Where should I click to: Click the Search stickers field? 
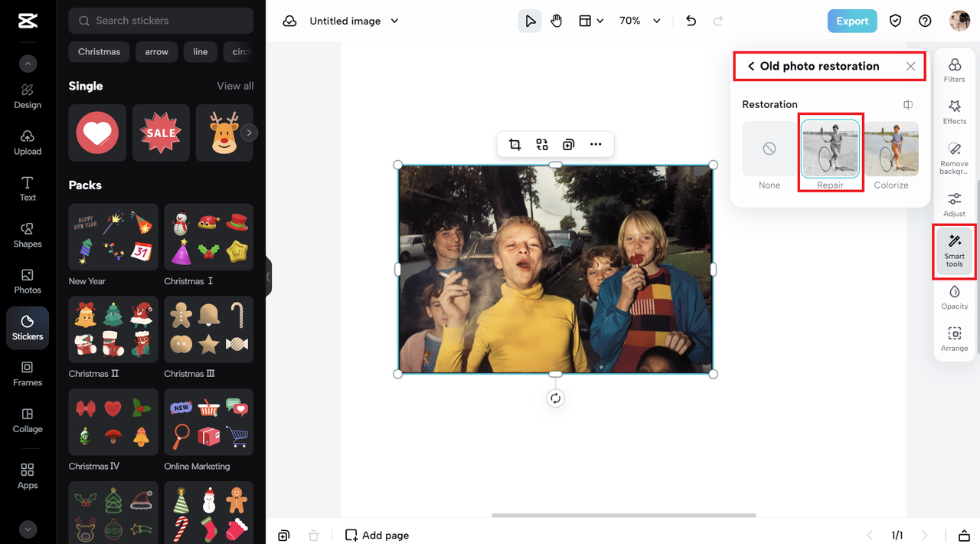point(161,21)
